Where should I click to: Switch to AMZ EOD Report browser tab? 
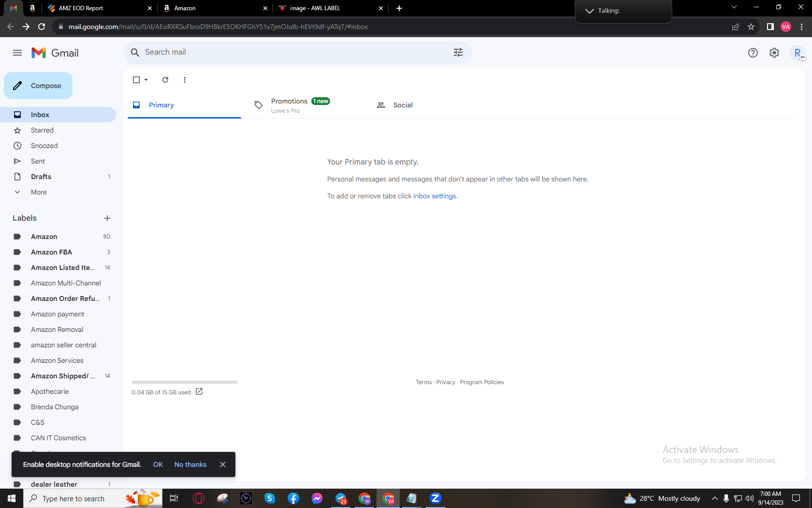[100, 8]
